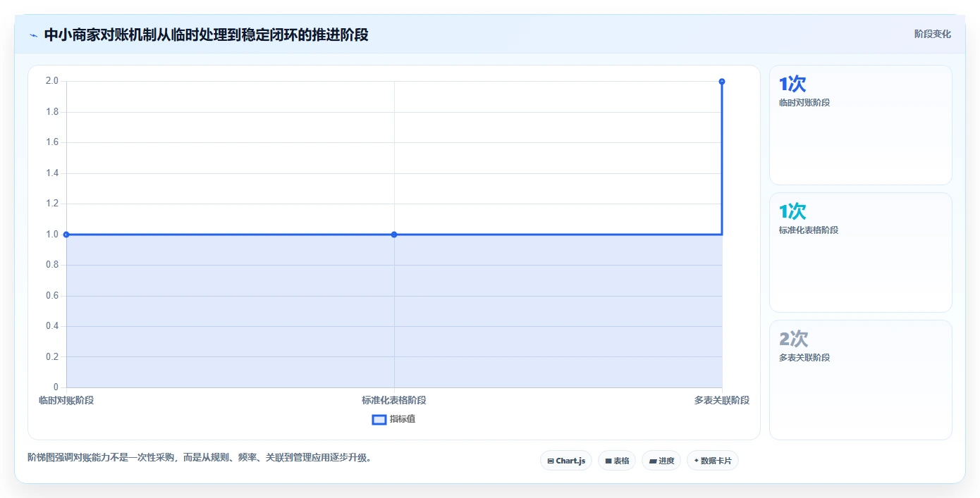Click the 临时对账阶段 x-axis label
Image resolution: width=980 pixels, height=498 pixels.
tap(66, 400)
